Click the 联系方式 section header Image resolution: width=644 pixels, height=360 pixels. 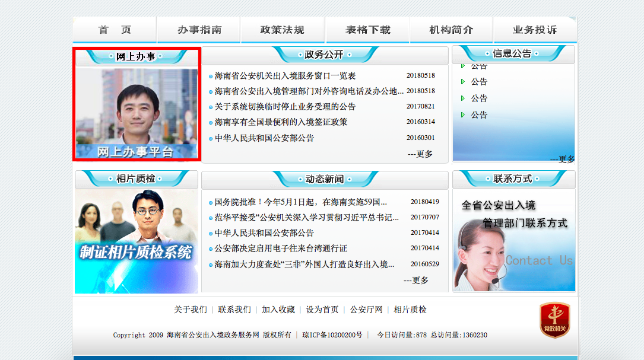(513, 179)
